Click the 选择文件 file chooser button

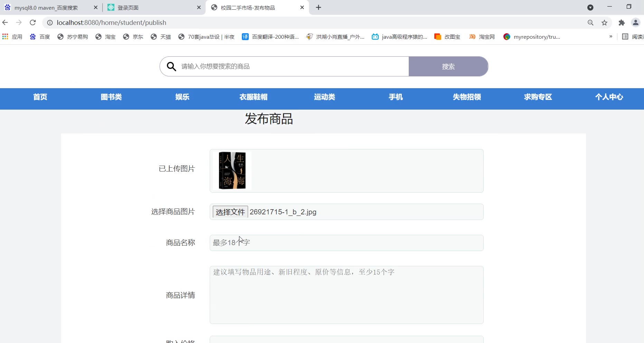coord(230,212)
